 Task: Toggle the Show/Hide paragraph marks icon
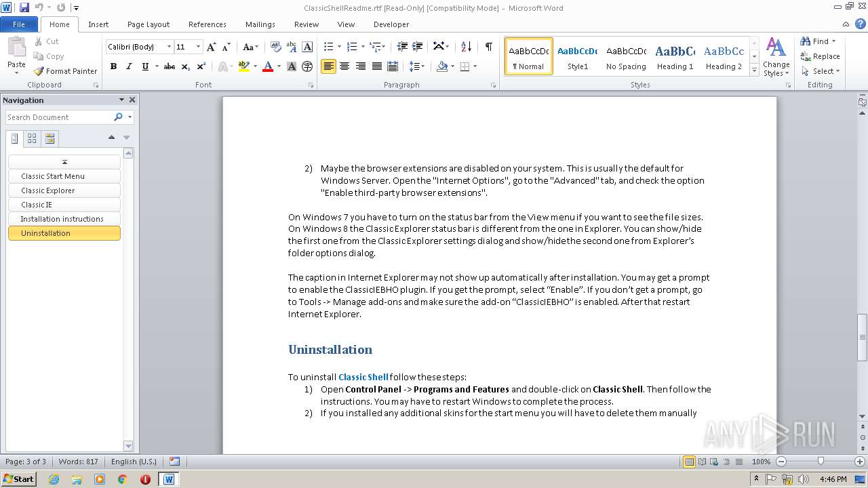point(488,47)
